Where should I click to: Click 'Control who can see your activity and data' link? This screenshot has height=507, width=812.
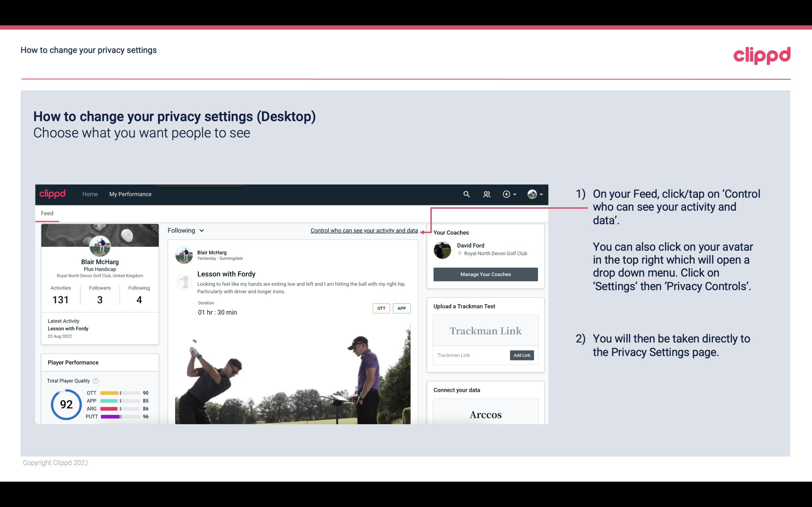(x=364, y=230)
